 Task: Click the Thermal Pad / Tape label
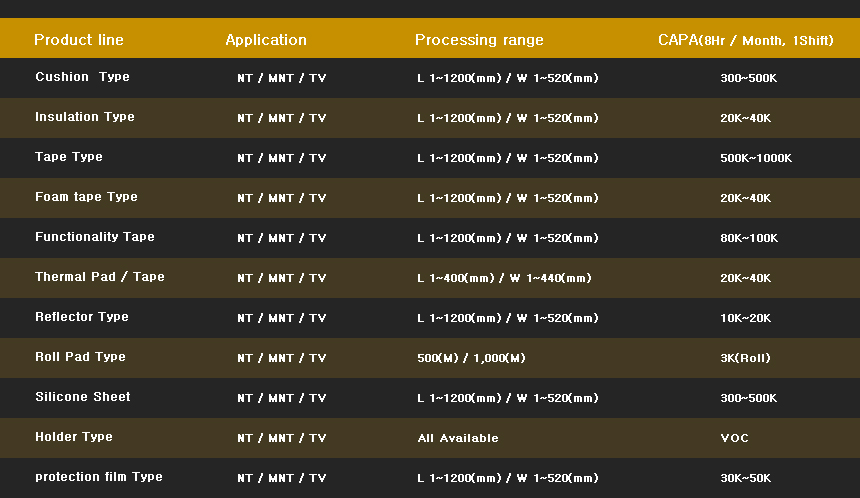click(100, 277)
